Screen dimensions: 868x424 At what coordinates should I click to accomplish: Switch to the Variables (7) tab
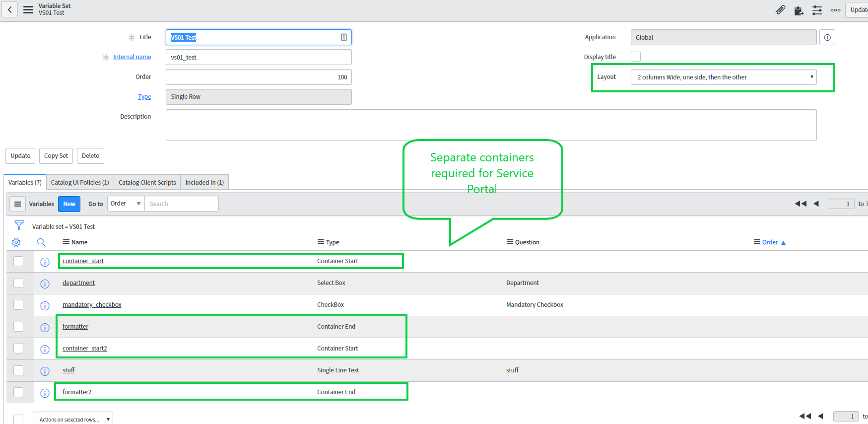pyautogui.click(x=25, y=182)
